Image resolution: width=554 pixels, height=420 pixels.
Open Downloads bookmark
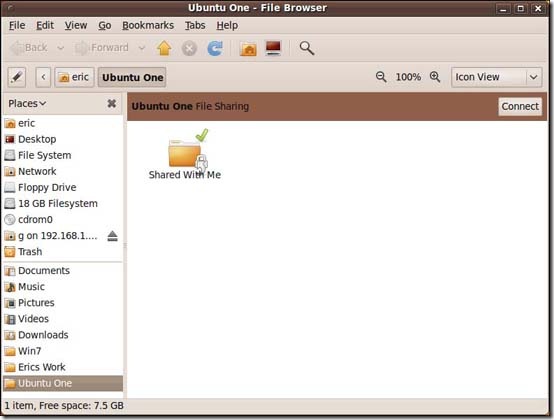pyautogui.click(x=63, y=335)
